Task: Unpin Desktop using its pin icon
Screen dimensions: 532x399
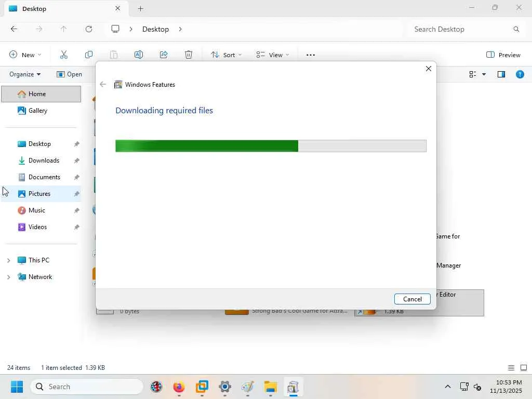Action: (x=77, y=144)
